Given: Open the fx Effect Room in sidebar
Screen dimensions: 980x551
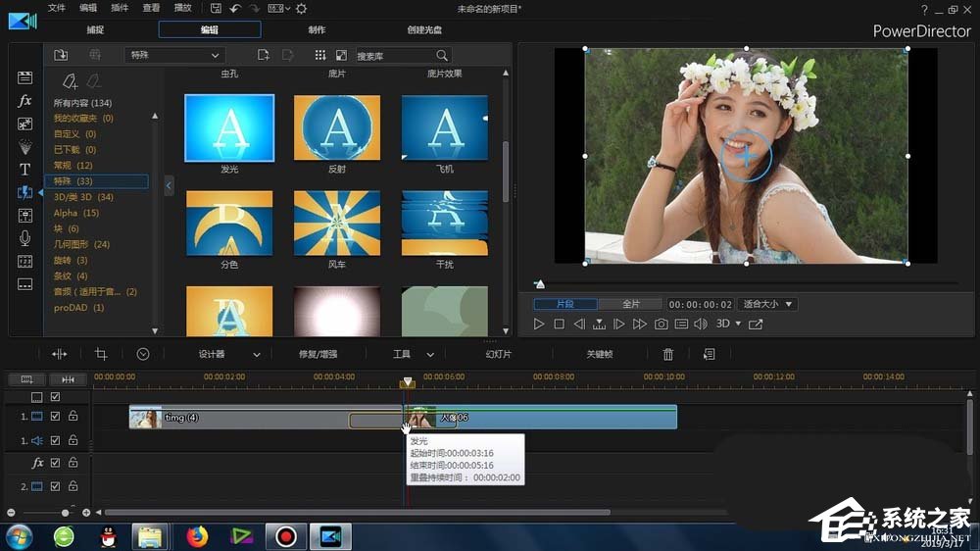Looking at the screenshot, I should pos(25,101).
